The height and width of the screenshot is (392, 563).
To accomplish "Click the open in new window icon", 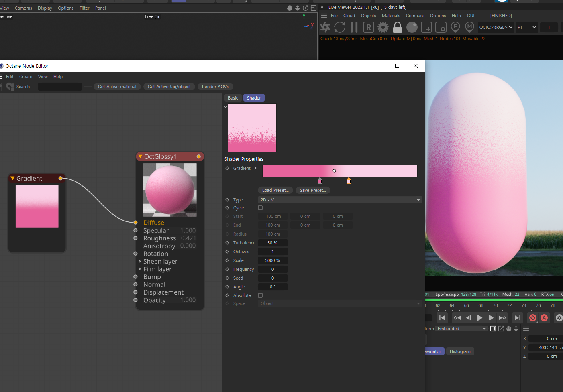I will [501, 329].
